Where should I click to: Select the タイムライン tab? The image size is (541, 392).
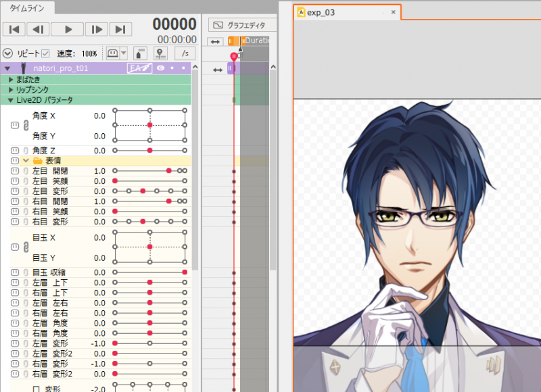pos(27,8)
